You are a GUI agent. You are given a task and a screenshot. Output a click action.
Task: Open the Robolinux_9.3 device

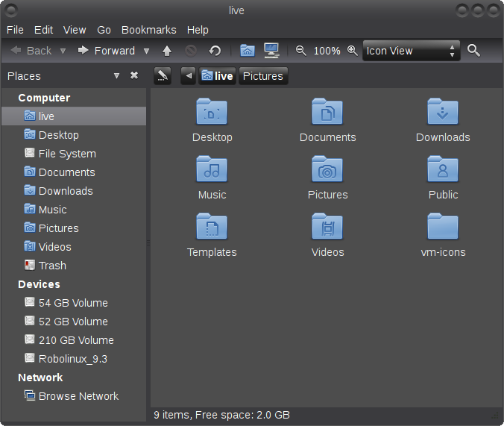[x=74, y=359]
